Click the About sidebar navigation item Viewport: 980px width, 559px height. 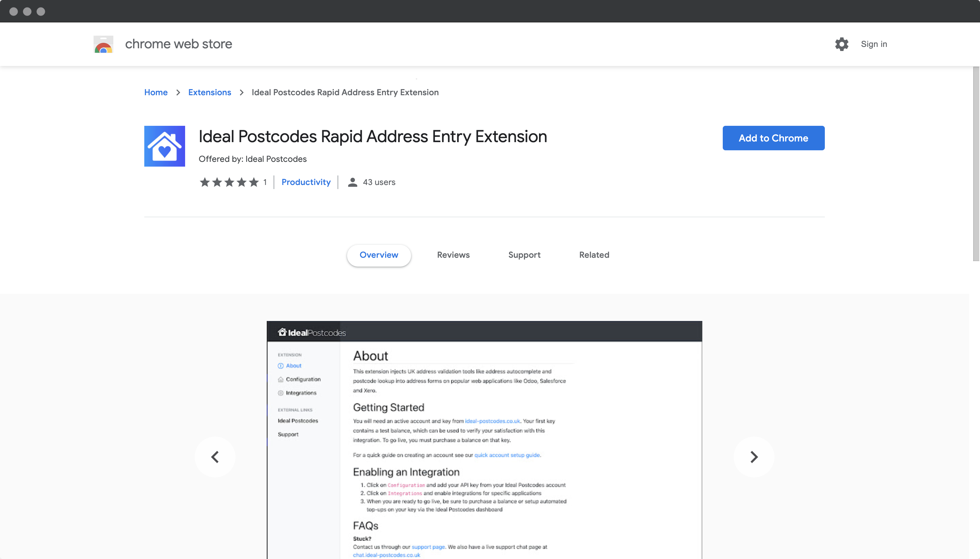293,365
